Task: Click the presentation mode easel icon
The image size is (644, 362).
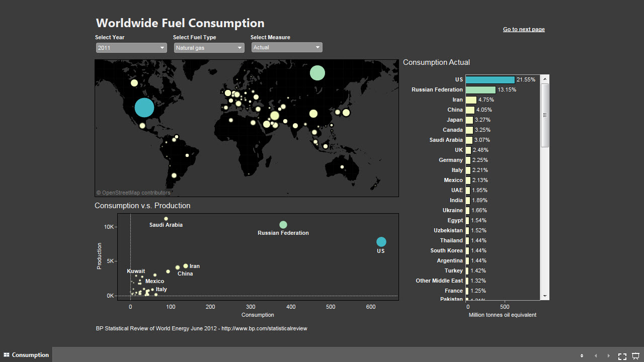Action: [635, 356]
